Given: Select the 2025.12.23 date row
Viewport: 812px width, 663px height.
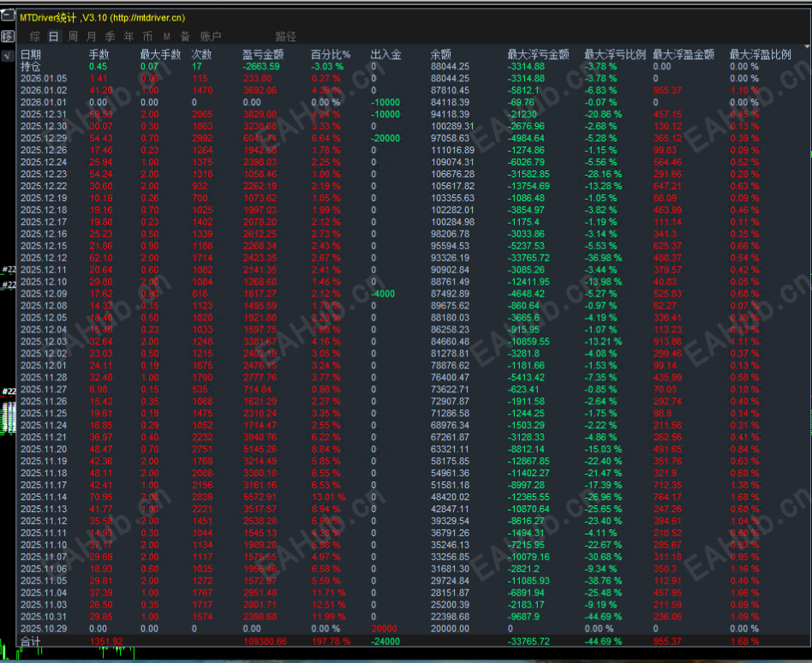Looking at the screenshot, I should [44, 174].
